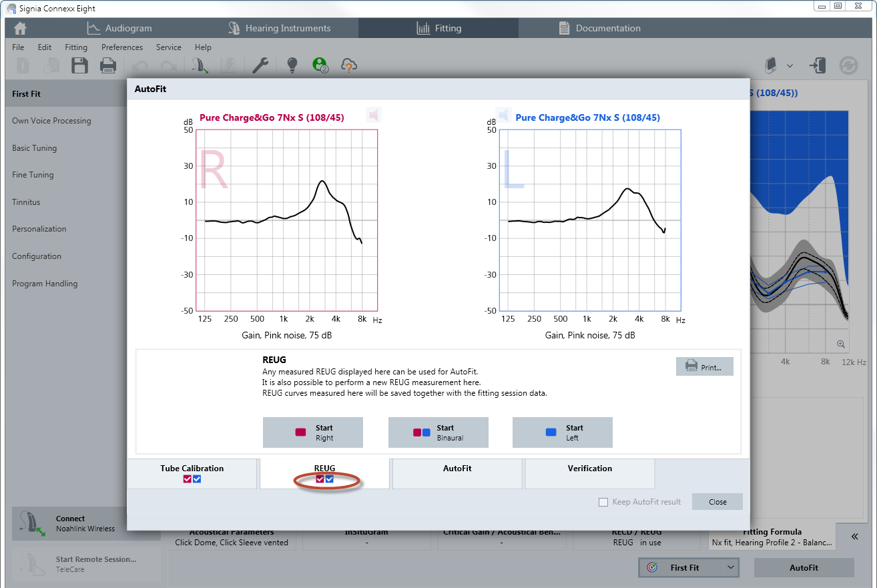The image size is (877, 588).
Task: Open the Edit menu
Action: tap(45, 47)
